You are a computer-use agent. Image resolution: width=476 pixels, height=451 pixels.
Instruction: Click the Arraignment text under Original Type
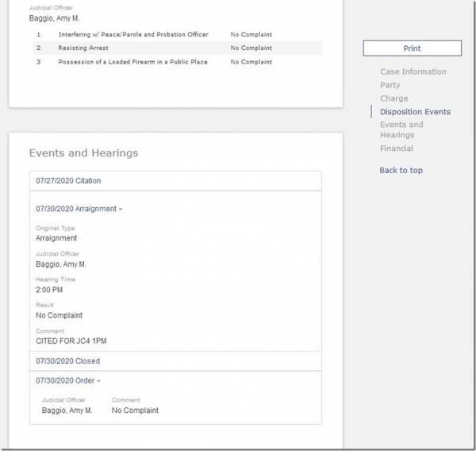(x=56, y=238)
